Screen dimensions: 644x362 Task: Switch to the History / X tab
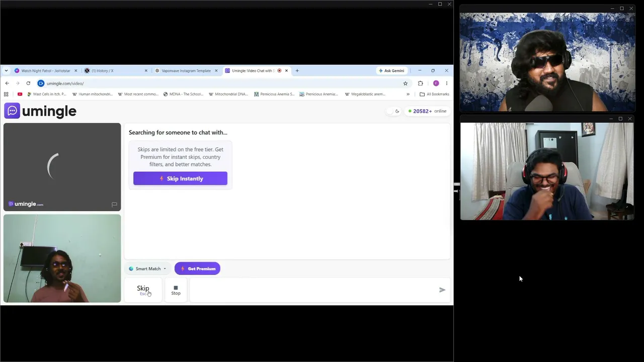(116, 71)
